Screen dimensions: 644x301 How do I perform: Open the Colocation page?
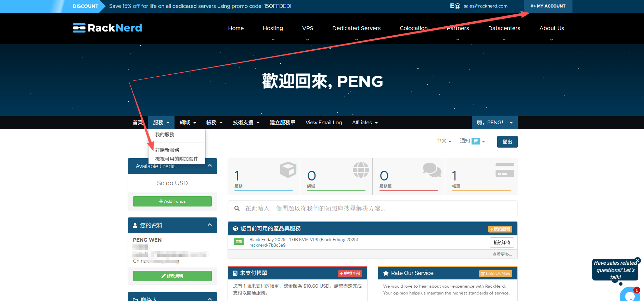[414, 28]
